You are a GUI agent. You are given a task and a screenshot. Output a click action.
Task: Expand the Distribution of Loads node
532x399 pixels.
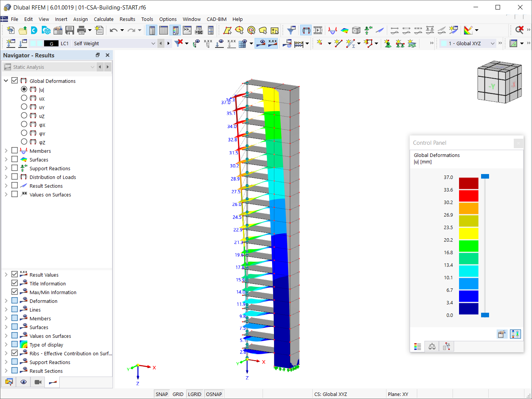point(6,177)
